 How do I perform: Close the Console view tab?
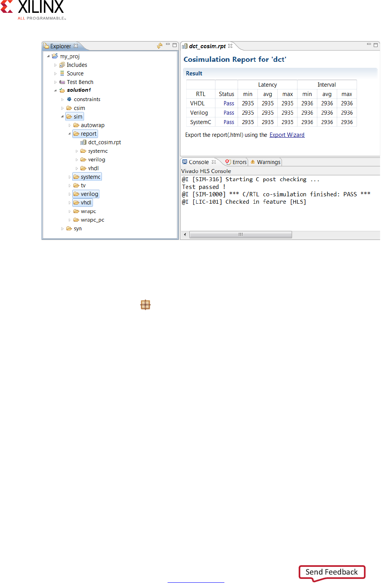pos(213,162)
